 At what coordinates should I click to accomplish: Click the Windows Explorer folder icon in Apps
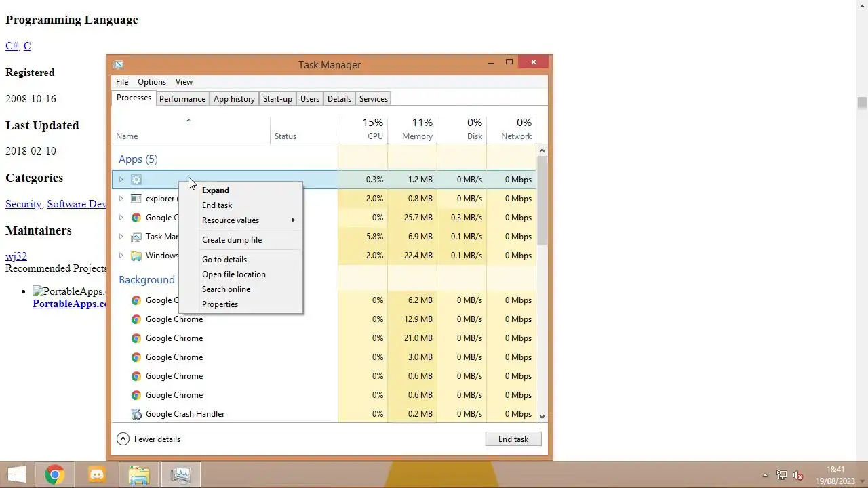tap(136, 256)
